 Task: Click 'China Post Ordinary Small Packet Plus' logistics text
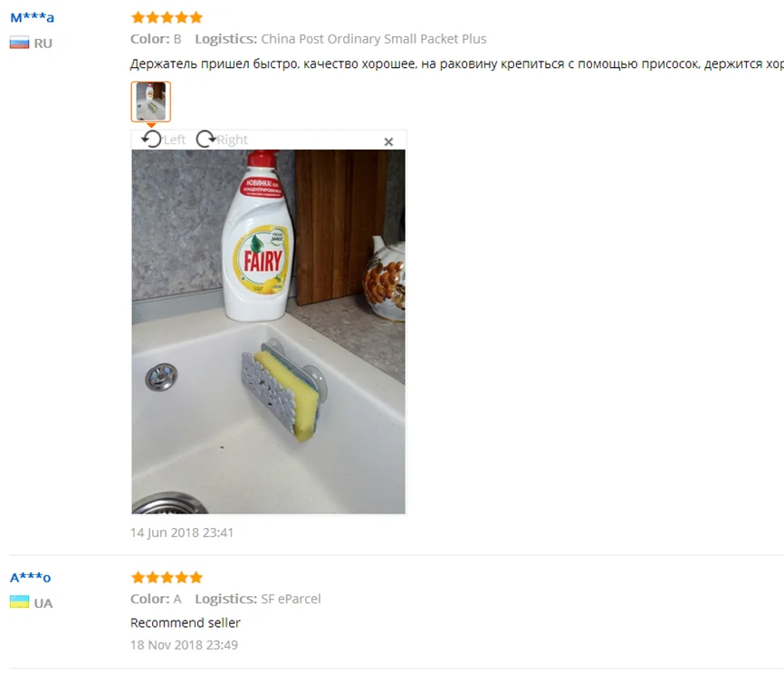pyautogui.click(x=374, y=39)
